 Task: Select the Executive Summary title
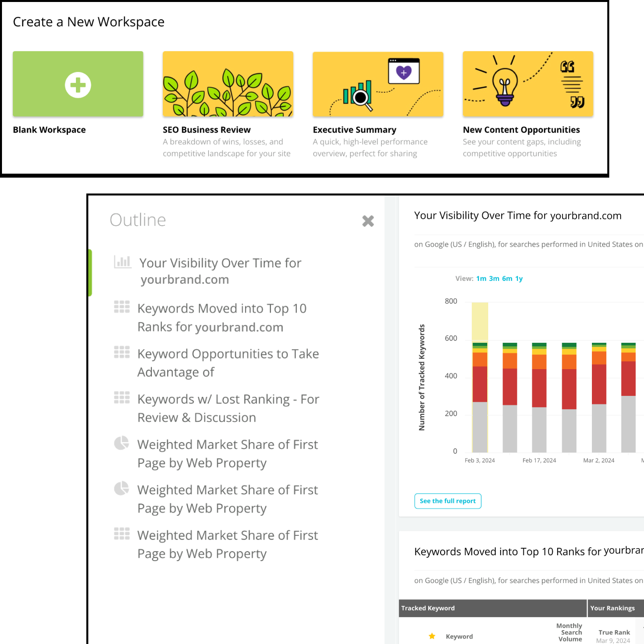click(x=354, y=129)
